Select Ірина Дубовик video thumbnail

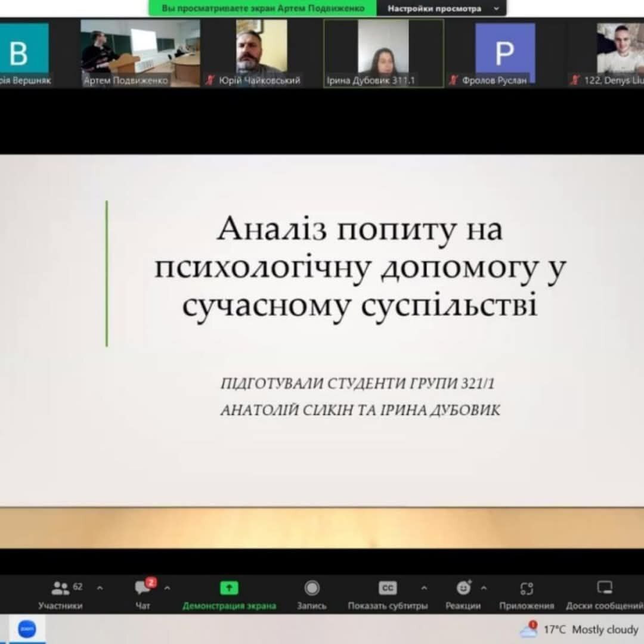click(383, 52)
